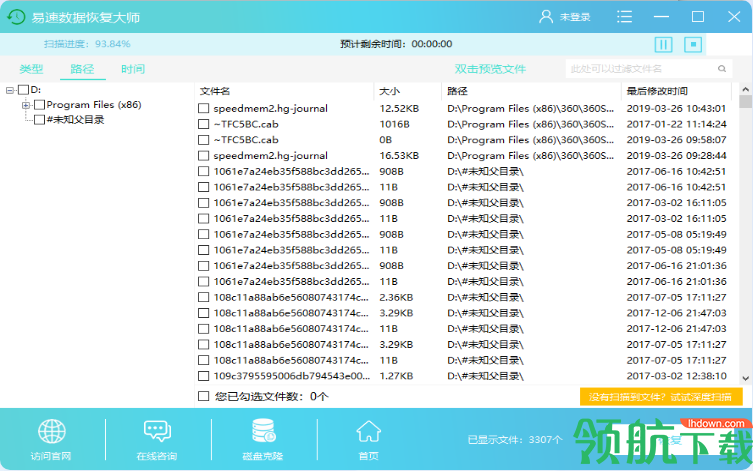Viewport: 753px width, 471px height.
Task: Collapse the D: drive tree node
Action: 10,90
